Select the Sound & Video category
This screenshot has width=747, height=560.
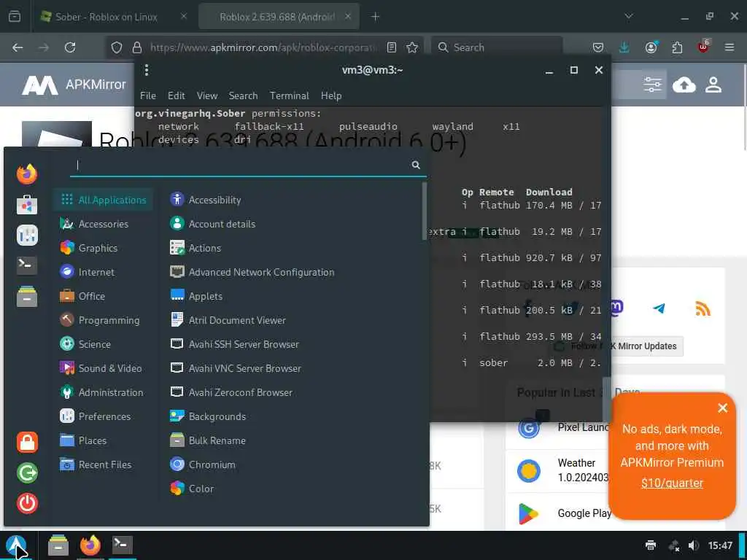point(104,368)
